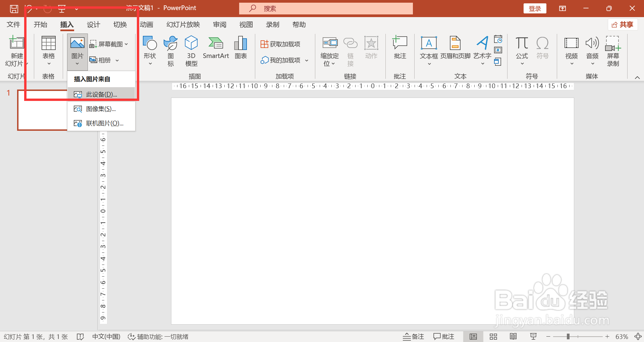The height and width of the screenshot is (342, 644).
Task: Click Get Add-ins
Action: 280,44
